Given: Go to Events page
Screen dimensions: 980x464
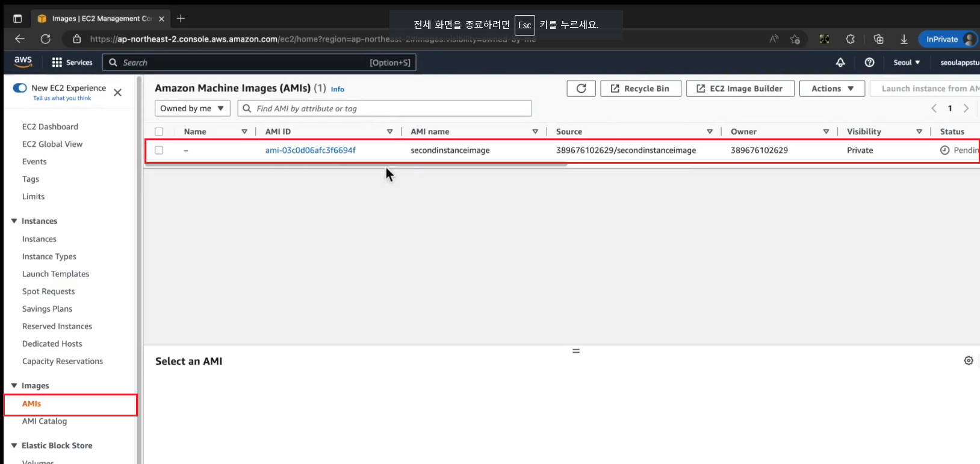Looking at the screenshot, I should coord(34,162).
